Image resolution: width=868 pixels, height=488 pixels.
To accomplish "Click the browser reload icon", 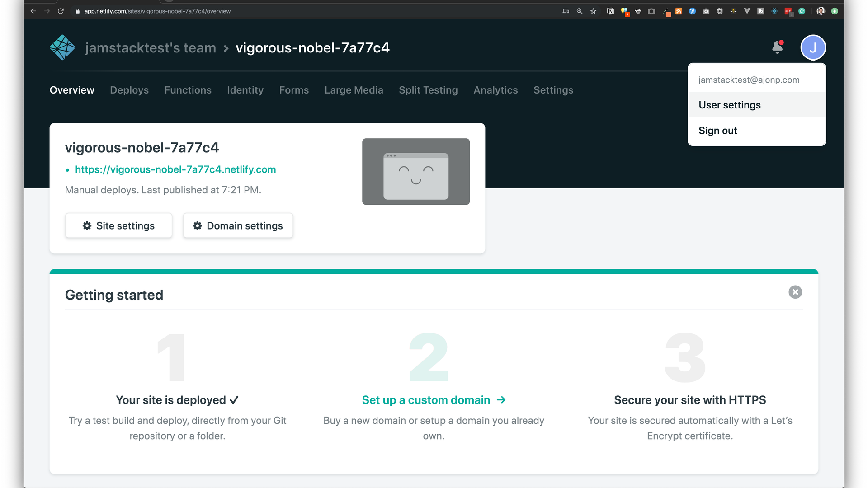I will coord(61,11).
